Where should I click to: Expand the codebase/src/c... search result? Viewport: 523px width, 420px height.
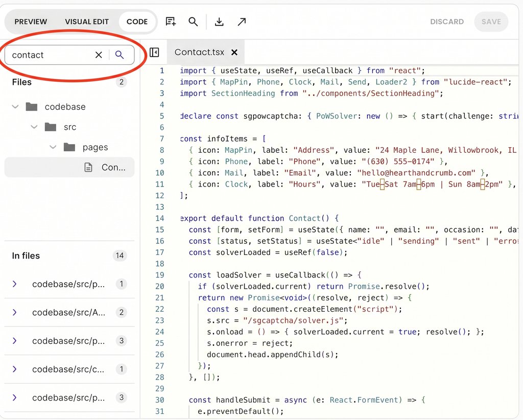click(x=15, y=369)
